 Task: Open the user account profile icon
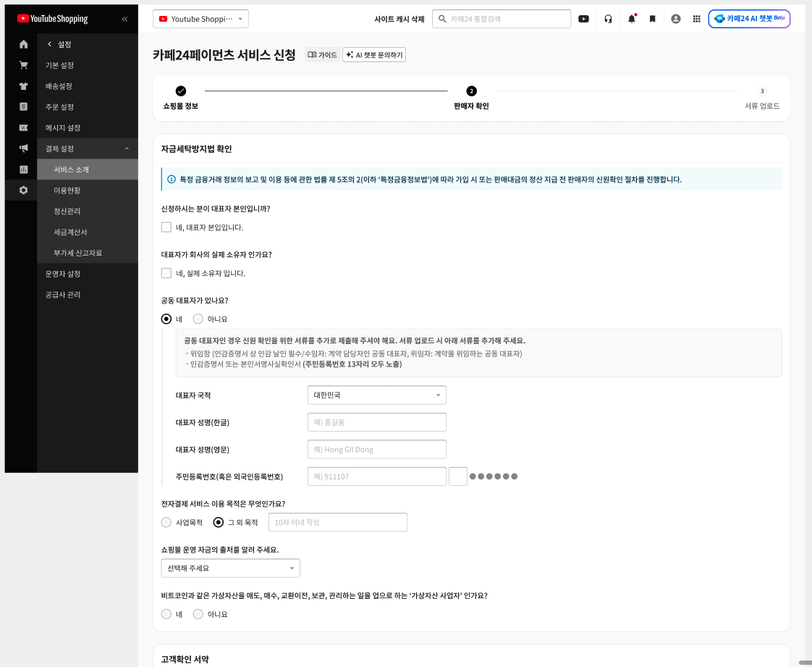[x=676, y=19]
